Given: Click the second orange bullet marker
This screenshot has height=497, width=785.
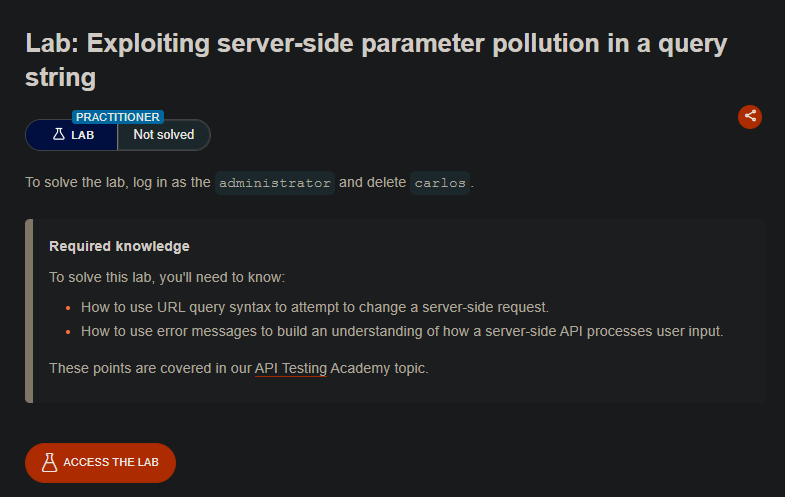Looking at the screenshot, I should tap(68, 332).
